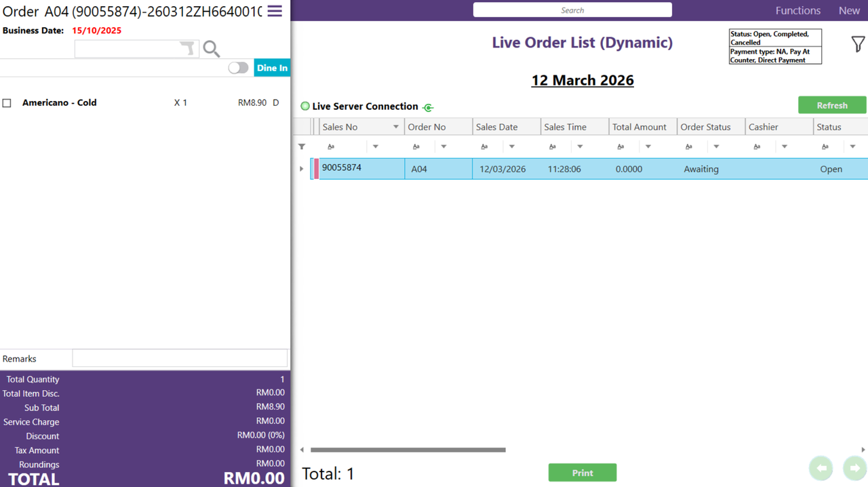
Task: Go to next page with right arrow
Action: point(854,468)
